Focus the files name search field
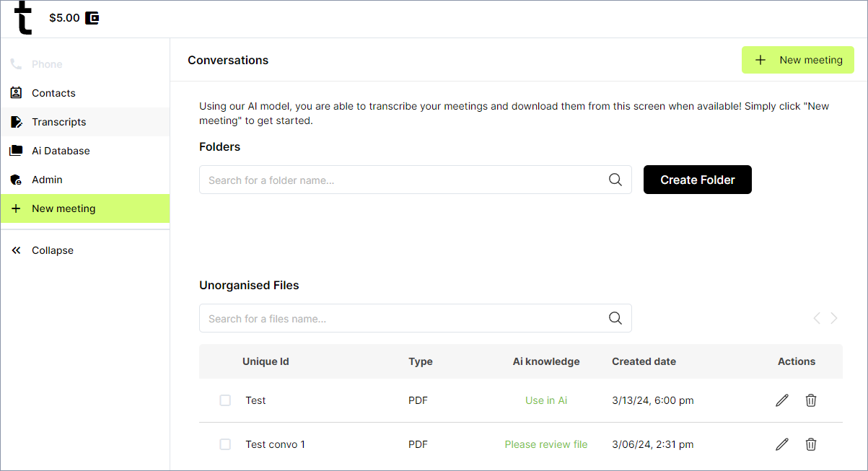This screenshot has height=471, width=868. click(416, 318)
